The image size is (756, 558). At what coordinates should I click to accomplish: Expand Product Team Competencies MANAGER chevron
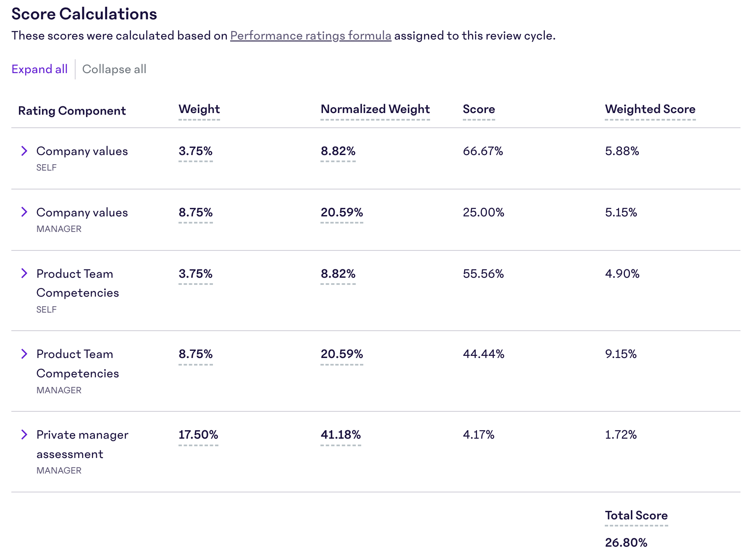(24, 354)
